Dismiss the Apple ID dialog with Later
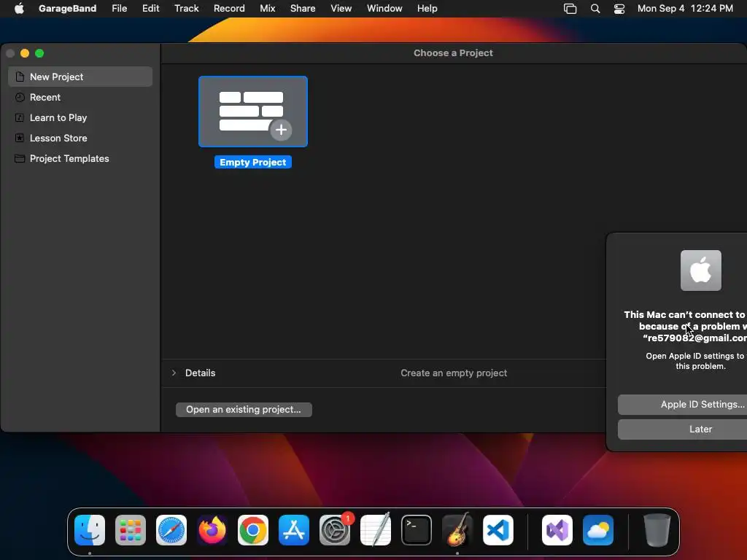Screen dimensions: 747x560 682,429
